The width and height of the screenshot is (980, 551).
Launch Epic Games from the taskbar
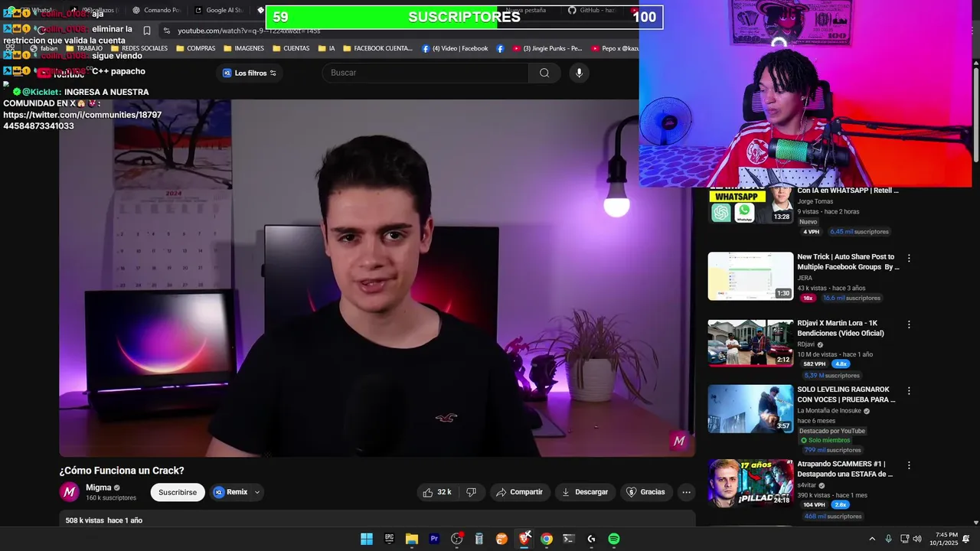[x=389, y=539]
